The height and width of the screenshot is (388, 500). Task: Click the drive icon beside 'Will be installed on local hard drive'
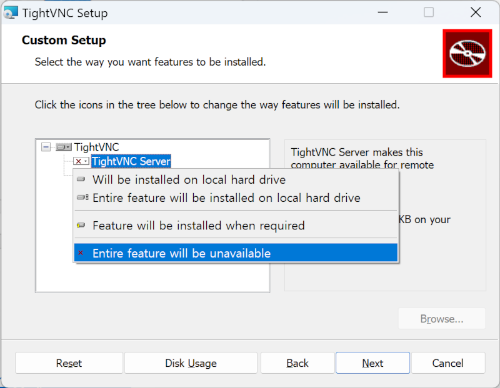tap(81, 179)
